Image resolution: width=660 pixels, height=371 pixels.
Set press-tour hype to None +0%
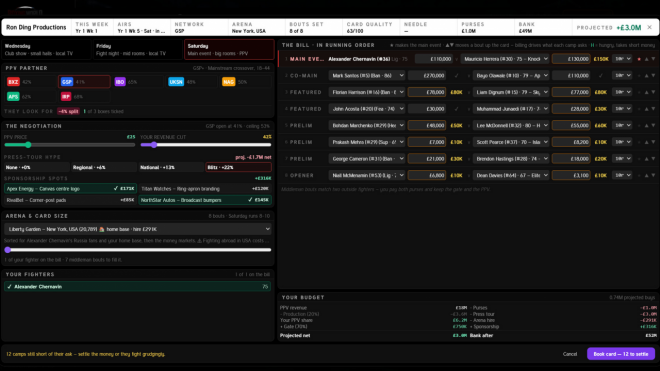pyautogui.click(x=36, y=167)
